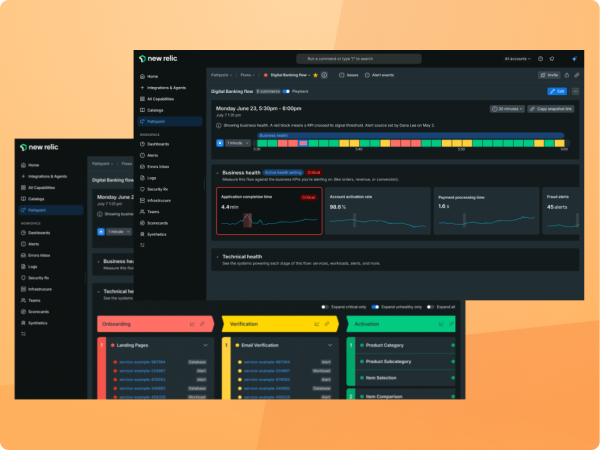Toggle Expand unhealthy only switch

click(375, 307)
